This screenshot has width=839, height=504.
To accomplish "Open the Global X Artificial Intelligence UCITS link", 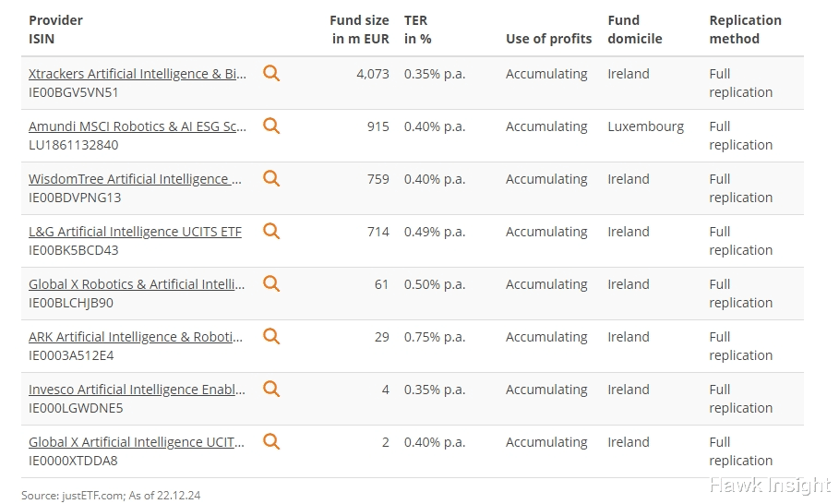I will tap(137, 442).
